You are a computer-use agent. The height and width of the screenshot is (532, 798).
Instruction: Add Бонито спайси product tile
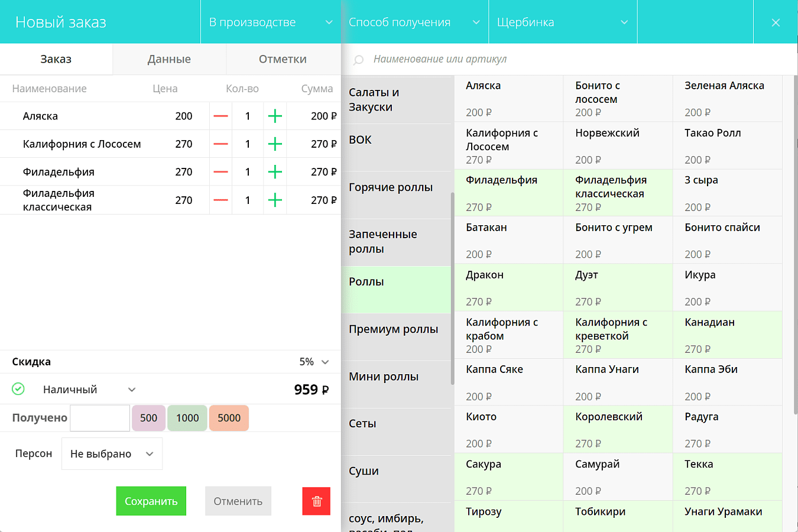(728, 241)
